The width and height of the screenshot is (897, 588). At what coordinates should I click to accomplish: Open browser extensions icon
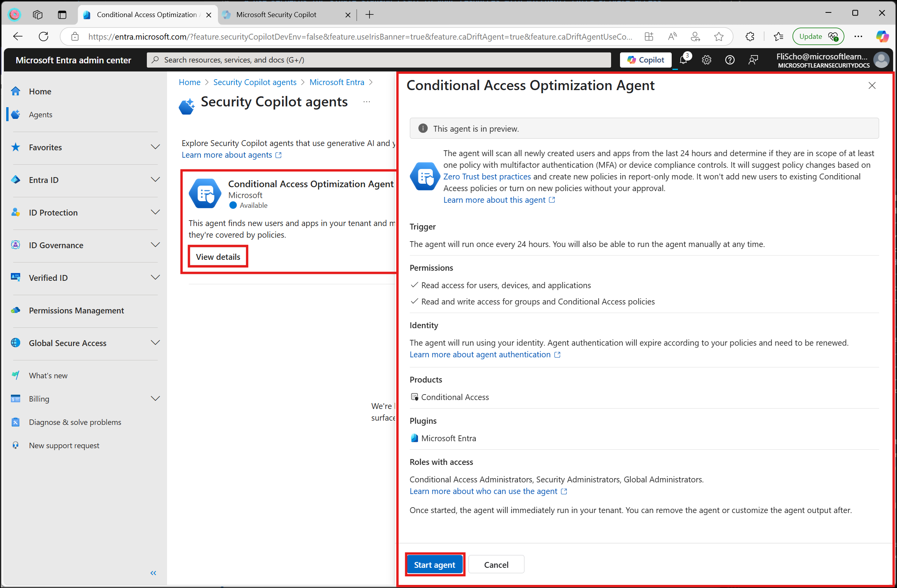coord(750,37)
